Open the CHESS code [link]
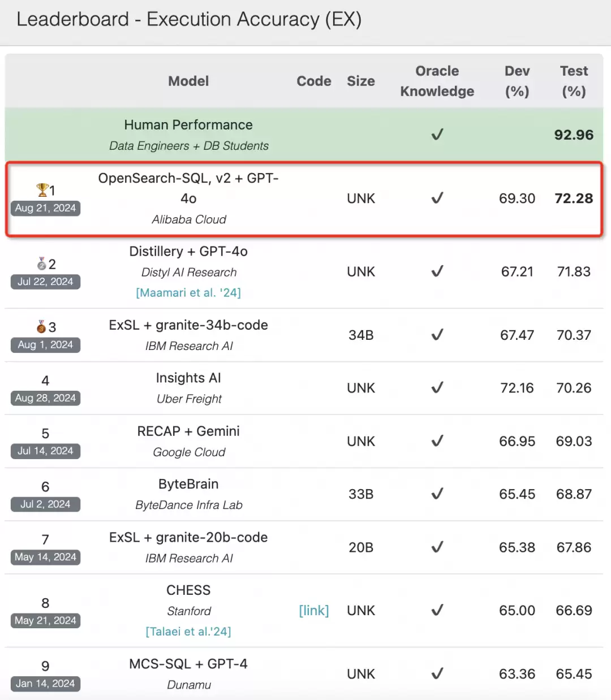The height and width of the screenshot is (700, 611). click(314, 610)
